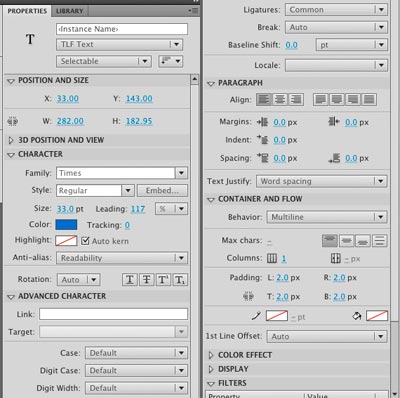Open the Case Default dropdown

click(x=136, y=353)
